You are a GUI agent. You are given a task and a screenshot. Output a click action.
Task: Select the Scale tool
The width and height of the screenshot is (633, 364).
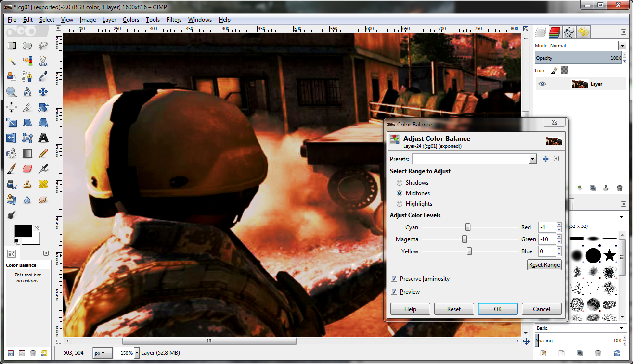(12, 123)
